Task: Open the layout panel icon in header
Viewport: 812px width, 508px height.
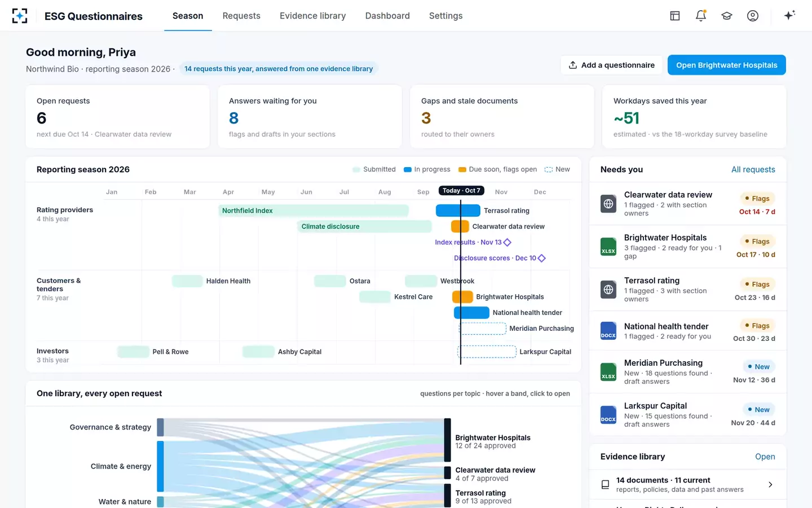Action: tap(675, 16)
